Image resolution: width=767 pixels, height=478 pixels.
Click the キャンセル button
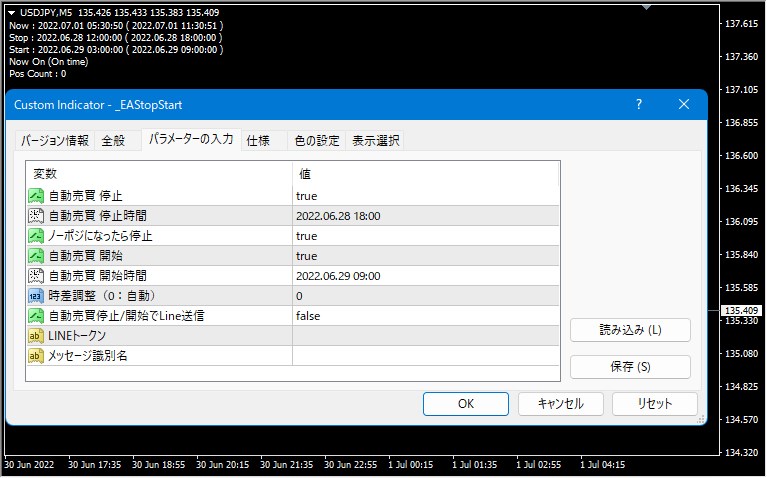[x=561, y=404]
